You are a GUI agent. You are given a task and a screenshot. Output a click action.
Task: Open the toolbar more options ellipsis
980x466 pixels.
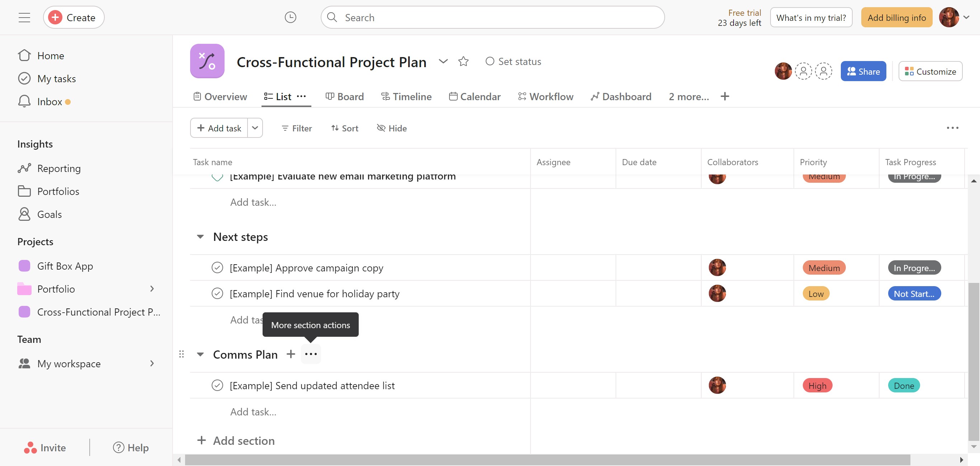[953, 128]
